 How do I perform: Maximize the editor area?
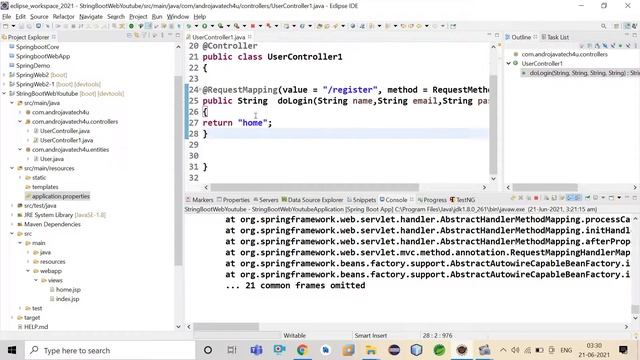pyautogui.click(x=497, y=36)
